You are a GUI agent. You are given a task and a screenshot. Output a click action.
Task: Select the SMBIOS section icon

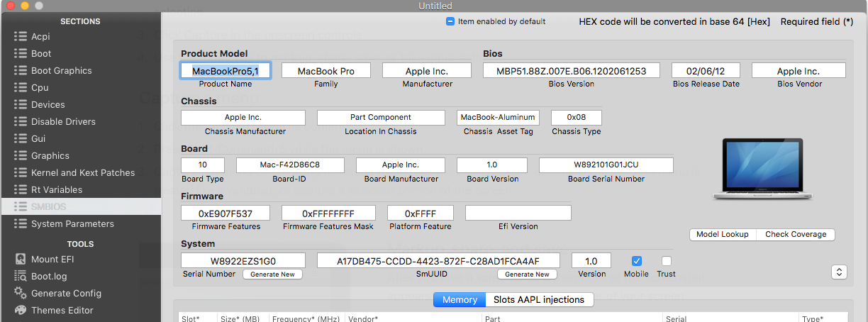click(21, 206)
